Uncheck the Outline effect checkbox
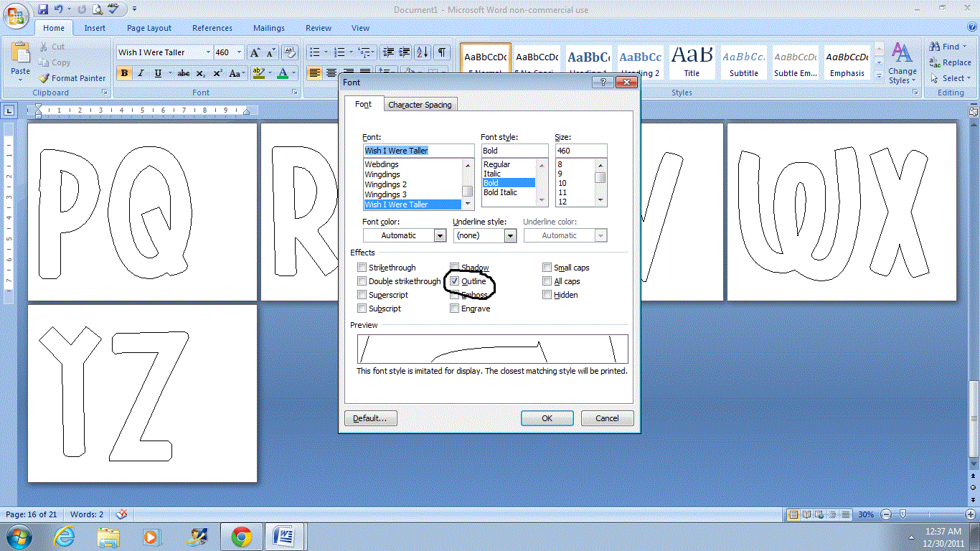Viewport: 980px width, 551px height. click(454, 281)
